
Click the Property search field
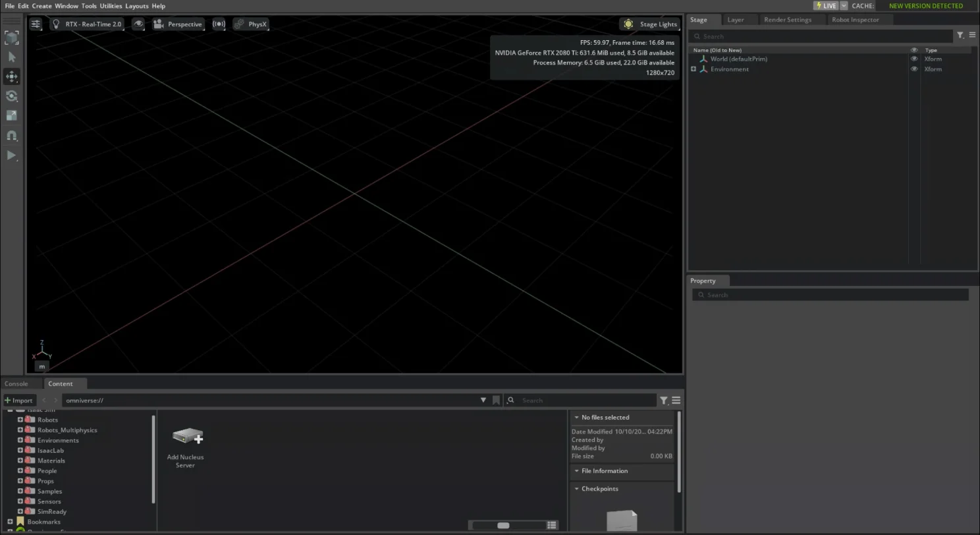pos(830,295)
